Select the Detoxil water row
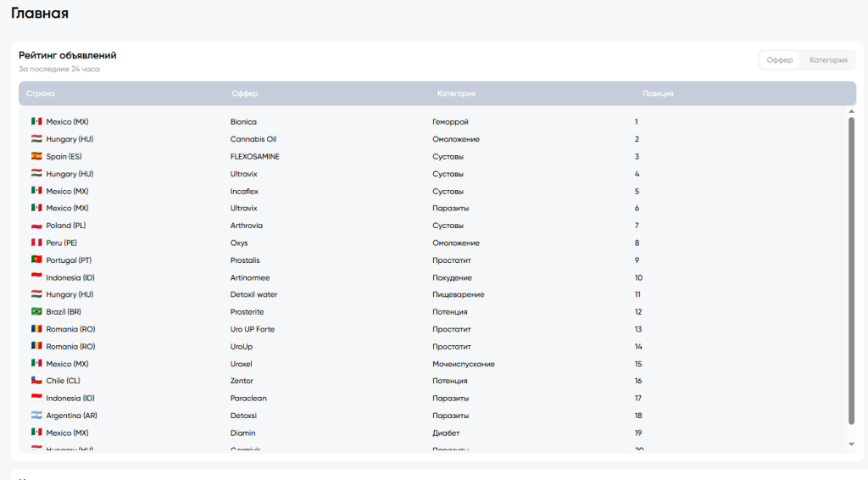868x480 pixels. 437,294
